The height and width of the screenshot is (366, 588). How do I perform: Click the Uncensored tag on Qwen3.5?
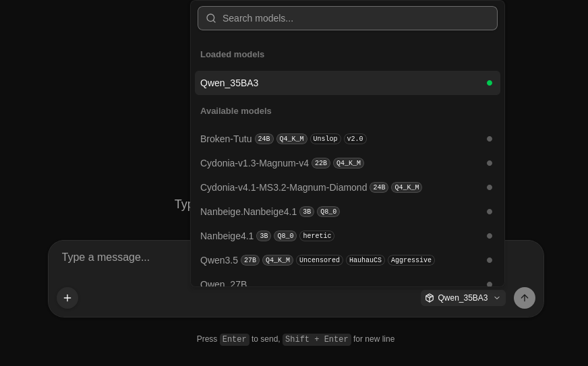pyautogui.click(x=320, y=260)
